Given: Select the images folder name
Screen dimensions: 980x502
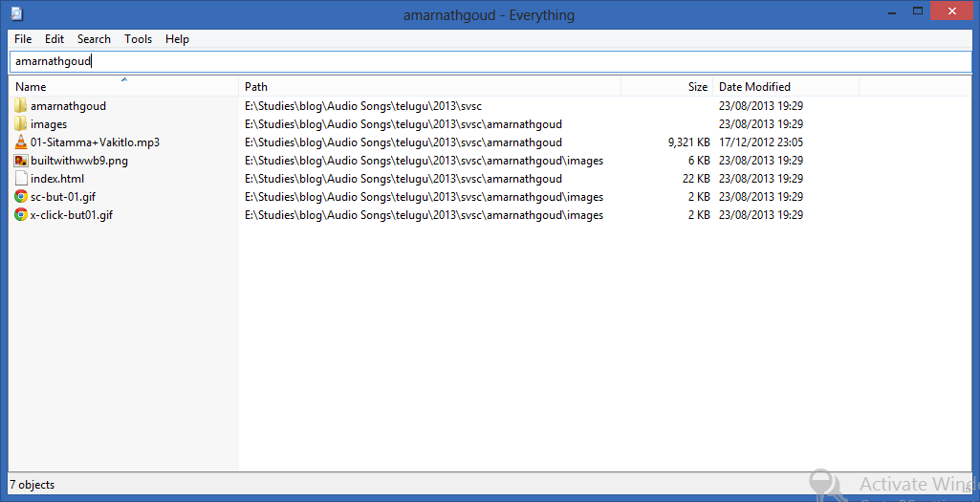Looking at the screenshot, I should coord(49,123).
